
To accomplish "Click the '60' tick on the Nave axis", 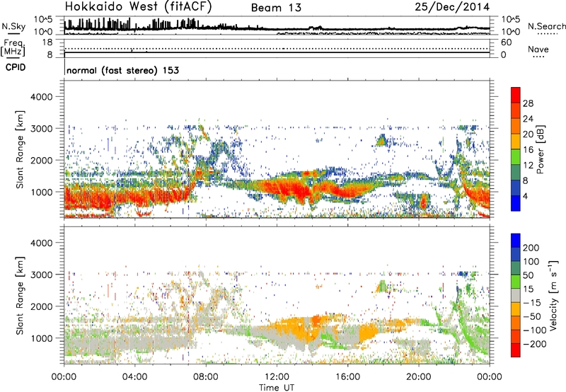I will (506, 42).
